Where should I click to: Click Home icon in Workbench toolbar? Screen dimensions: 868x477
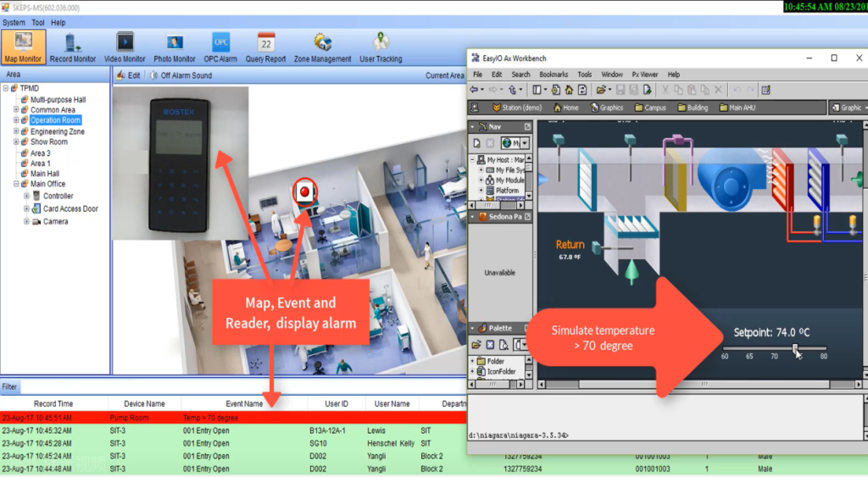coord(570,89)
